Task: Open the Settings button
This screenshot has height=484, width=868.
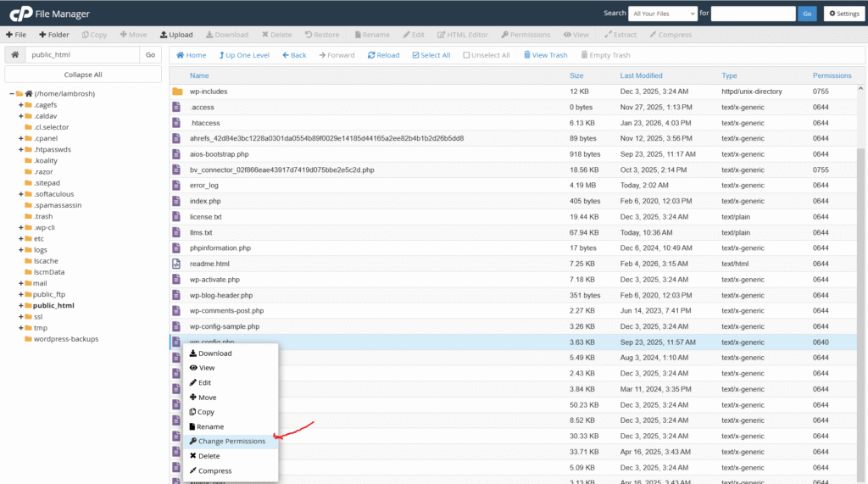Action: (x=843, y=14)
